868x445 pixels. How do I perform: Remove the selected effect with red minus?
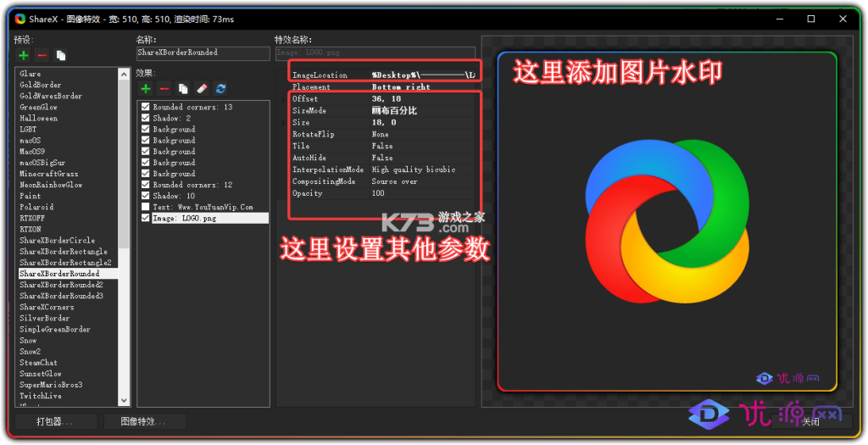point(164,88)
